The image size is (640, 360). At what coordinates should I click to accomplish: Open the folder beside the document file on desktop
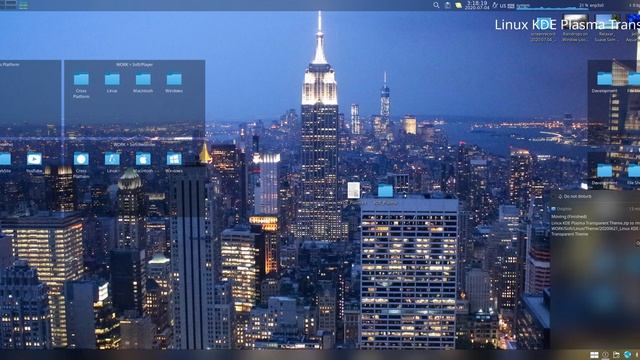(x=385, y=191)
